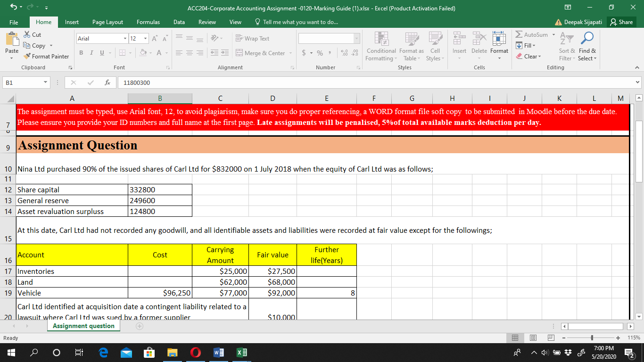Screen dimensions: 644x362
Task: Open Conditional Formatting menu
Action: click(x=381, y=47)
